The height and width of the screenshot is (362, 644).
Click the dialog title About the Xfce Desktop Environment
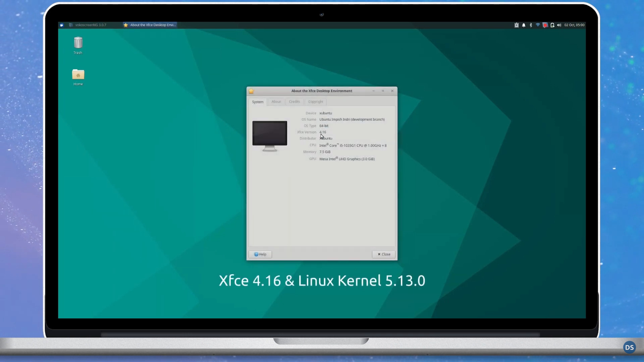pyautogui.click(x=322, y=91)
